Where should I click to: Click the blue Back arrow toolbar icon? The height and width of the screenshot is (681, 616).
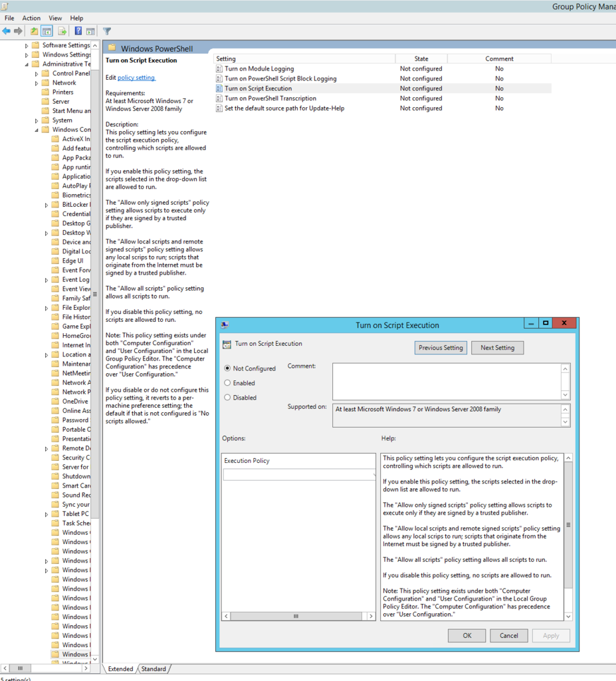point(7,31)
